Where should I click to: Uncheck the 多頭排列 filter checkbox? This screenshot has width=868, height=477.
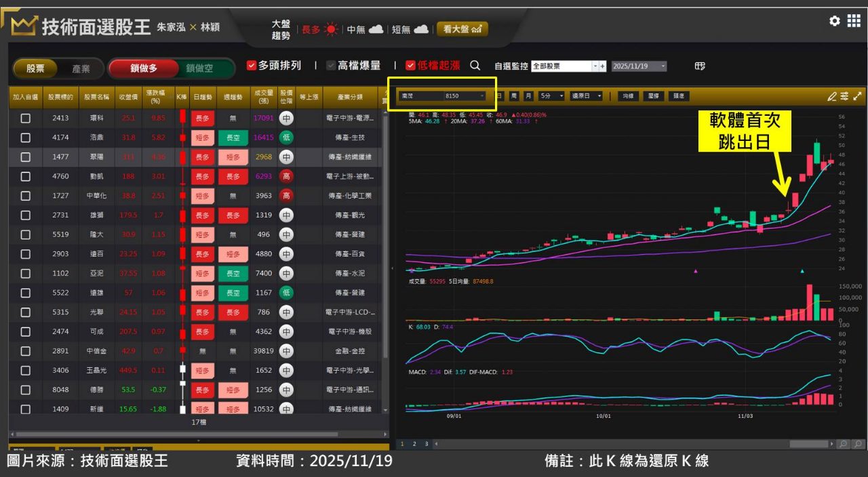[x=251, y=66]
